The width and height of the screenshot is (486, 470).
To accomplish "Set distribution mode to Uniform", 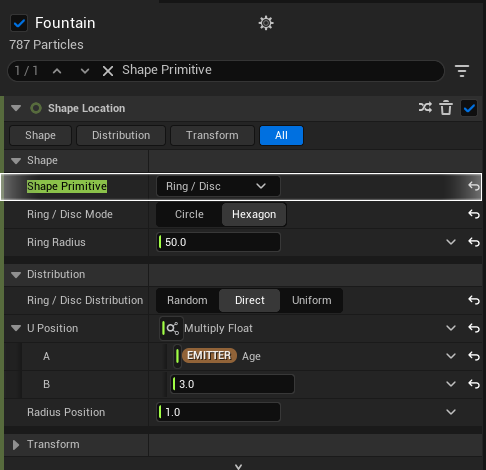I will 312,300.
